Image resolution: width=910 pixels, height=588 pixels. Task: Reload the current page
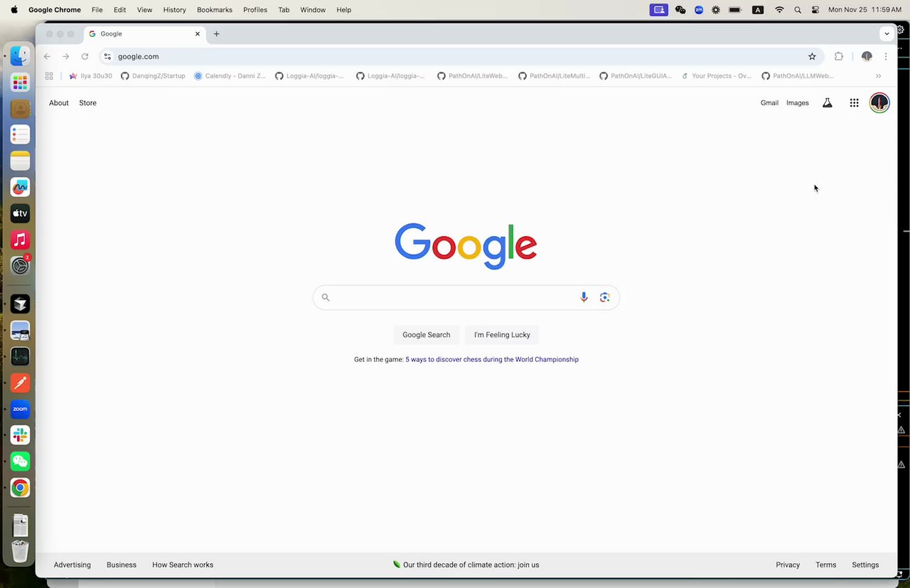pyautogui.click(x=85, y=56)
